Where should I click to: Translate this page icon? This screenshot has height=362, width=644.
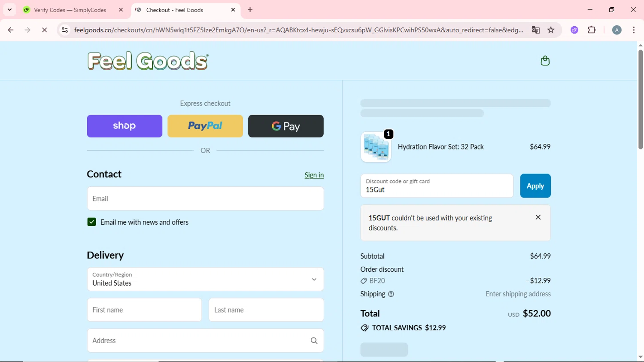[x=535, y=30]
